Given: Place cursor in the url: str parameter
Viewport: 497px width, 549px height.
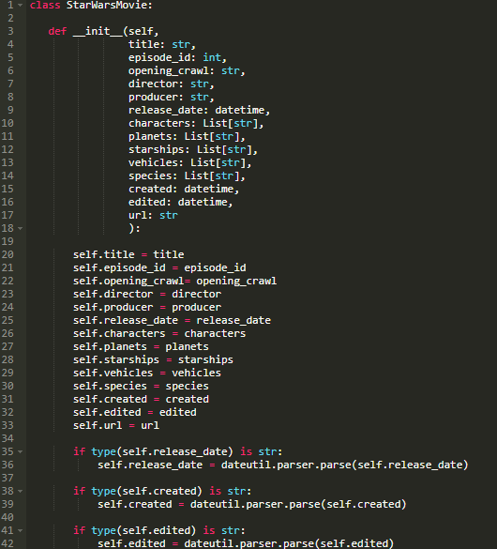Looking at the screenshot, I should [153, 215].
